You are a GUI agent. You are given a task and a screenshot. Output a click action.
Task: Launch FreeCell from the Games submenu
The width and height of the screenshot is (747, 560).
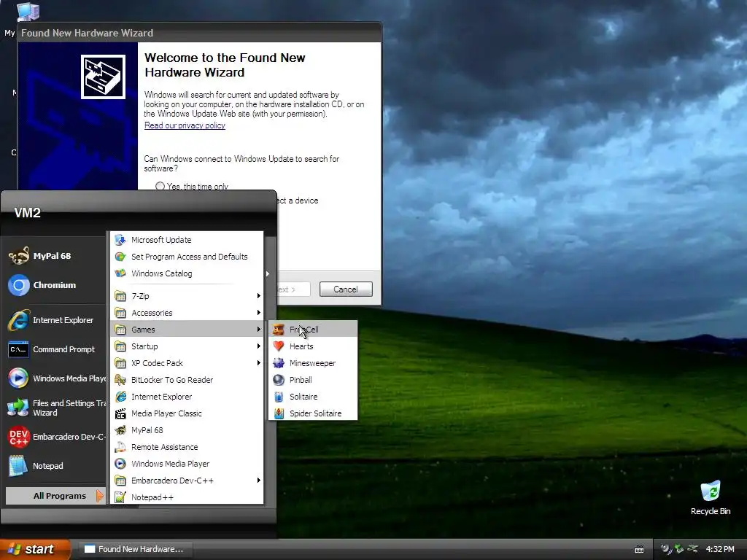coord(313,329)
